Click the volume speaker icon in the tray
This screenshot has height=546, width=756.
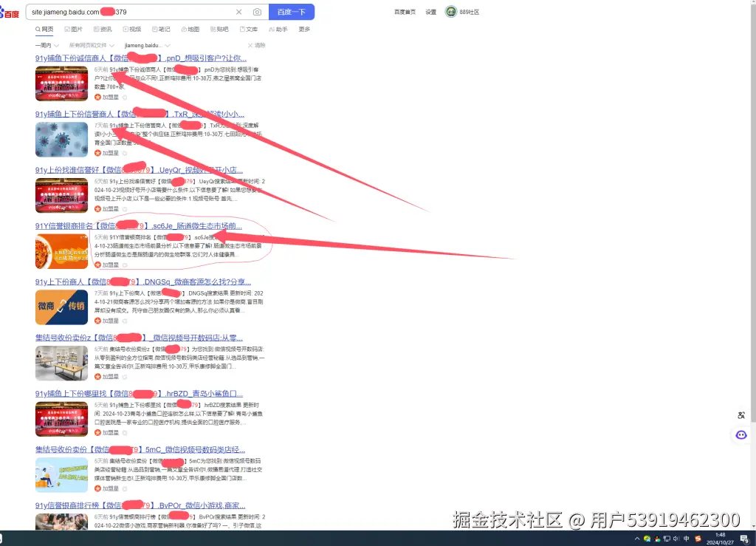click(676, 539)
